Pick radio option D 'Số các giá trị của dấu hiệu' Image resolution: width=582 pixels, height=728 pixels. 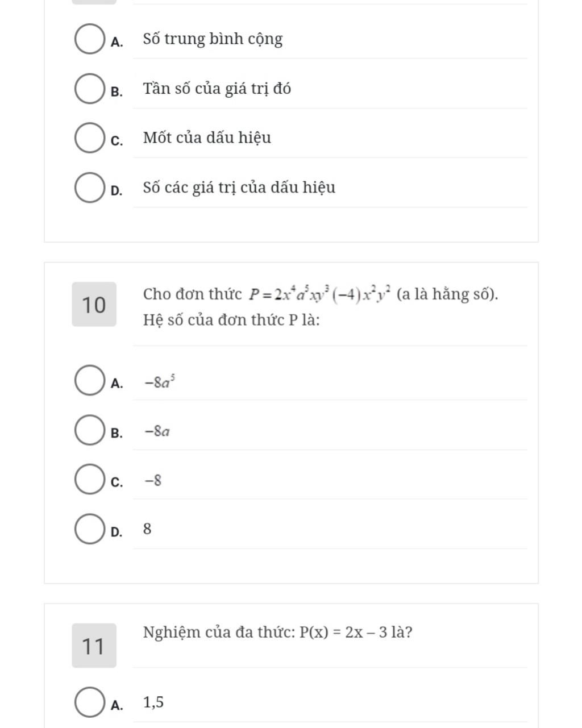click(89, 189)
